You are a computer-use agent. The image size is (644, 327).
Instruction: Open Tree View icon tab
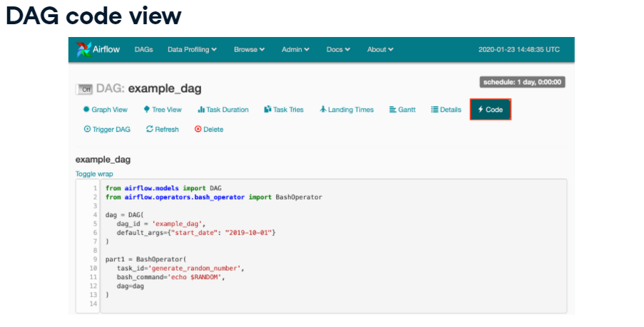pyautogui.click(x=146, y=110)
